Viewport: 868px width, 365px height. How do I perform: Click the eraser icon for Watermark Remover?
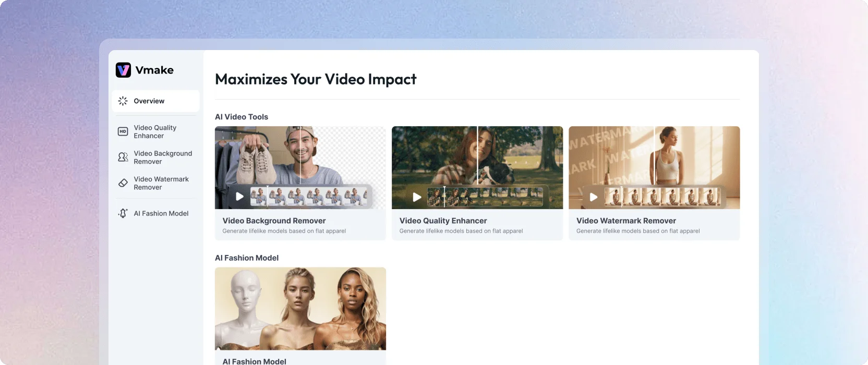[123, 183]
